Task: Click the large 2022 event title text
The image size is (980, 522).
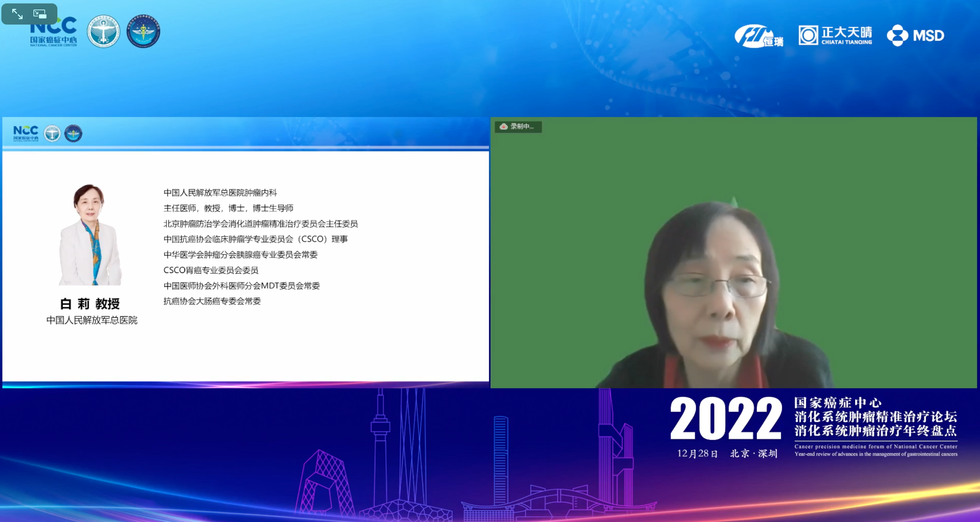Action: coord(726,419)
